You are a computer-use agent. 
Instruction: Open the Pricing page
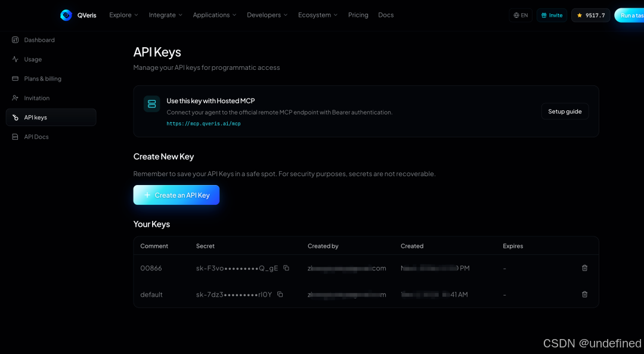pos(358,15)
